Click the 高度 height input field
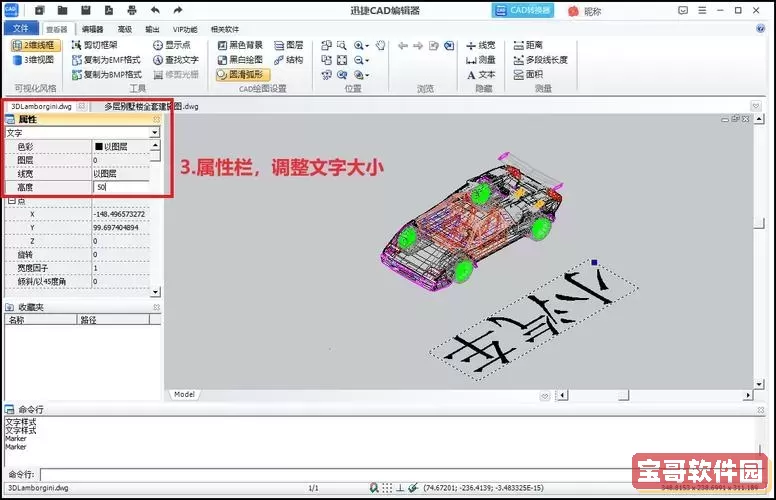Image resolution: width=776 pixels, height=500 pixels. tap(121, 187)
